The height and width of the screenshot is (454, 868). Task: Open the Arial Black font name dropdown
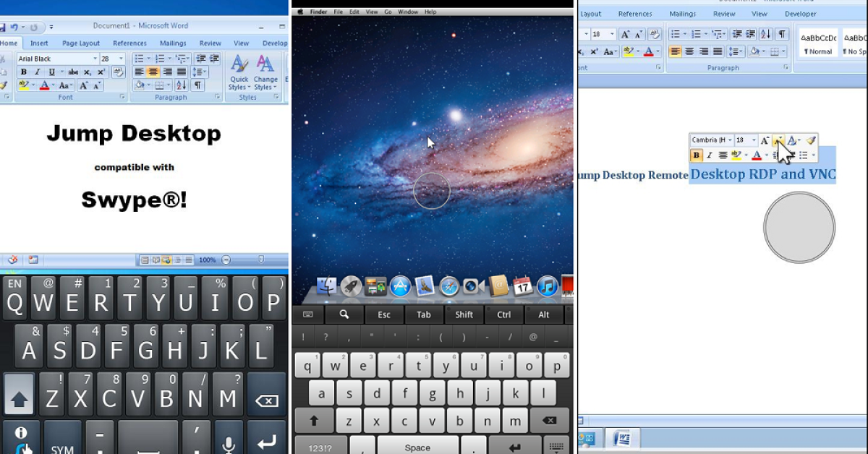(x=95, y=59)
